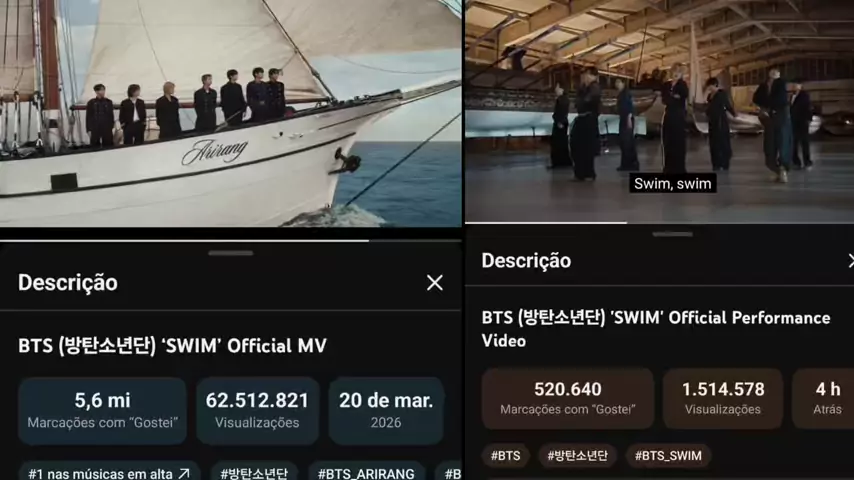Tap the SWIM Official MV video with sailboat
Viewport: 854px width, 480px height.
point(230,113)
